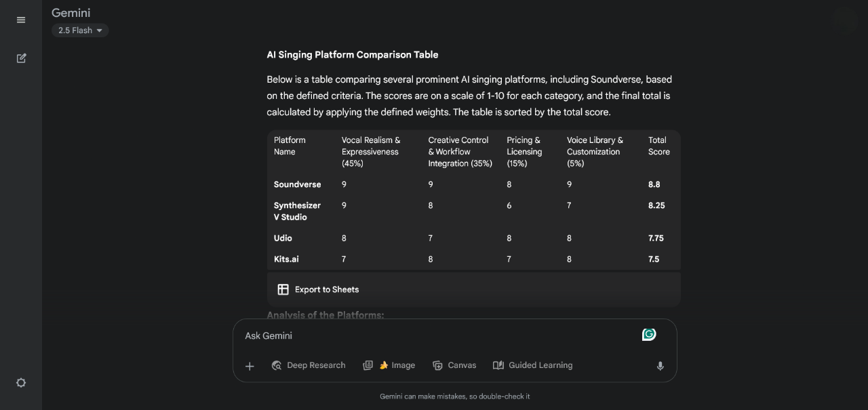Click the plus icon to add files

click(x=250, y=366)
